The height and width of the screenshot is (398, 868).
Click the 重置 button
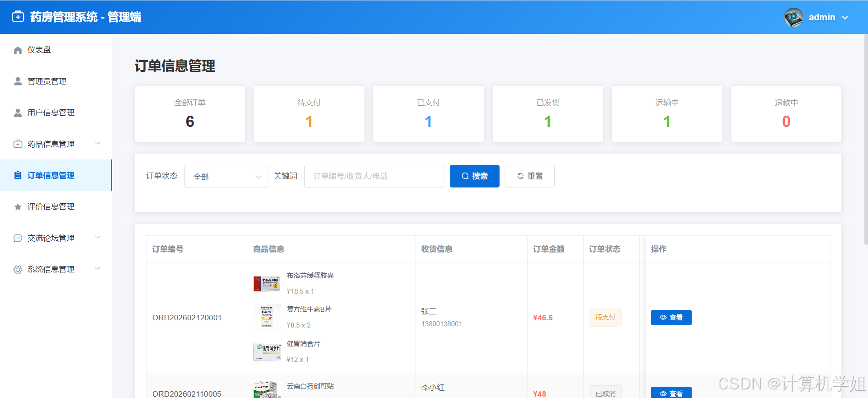[530, 176]
